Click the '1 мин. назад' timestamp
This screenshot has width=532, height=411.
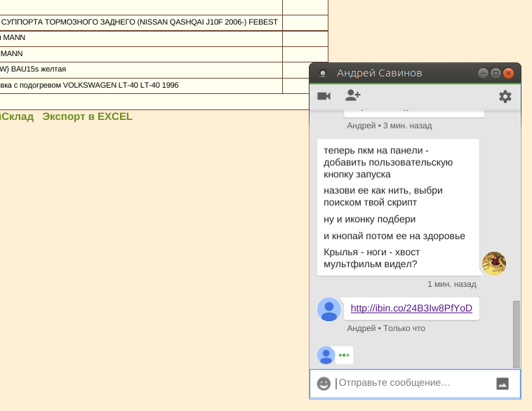click(451, 284)
